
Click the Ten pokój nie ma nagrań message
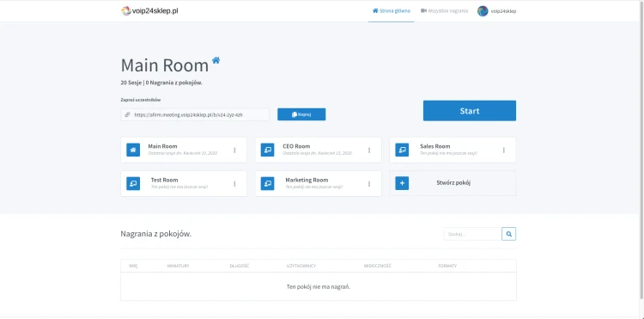coord(319,286)
